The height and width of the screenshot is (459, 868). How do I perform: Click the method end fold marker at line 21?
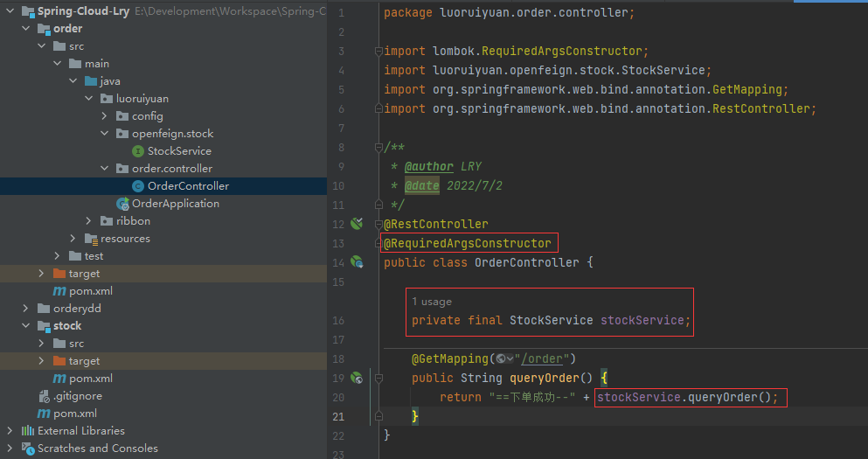pyautogui.click(x=378, y=416)
